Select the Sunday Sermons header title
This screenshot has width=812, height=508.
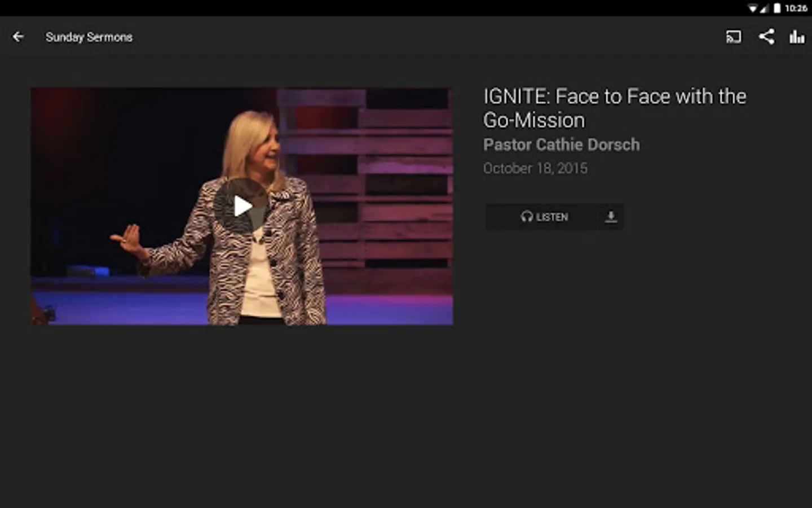coord(89,37)
